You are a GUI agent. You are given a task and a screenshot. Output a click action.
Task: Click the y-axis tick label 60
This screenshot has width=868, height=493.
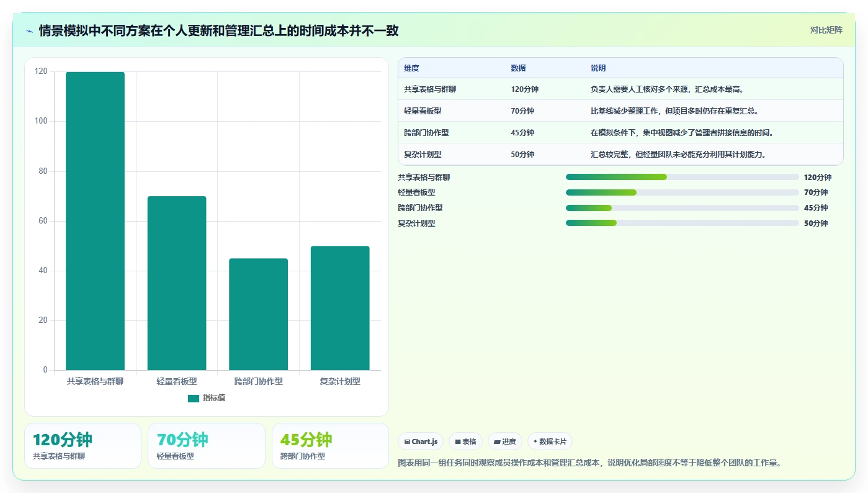tap(43, 221)
